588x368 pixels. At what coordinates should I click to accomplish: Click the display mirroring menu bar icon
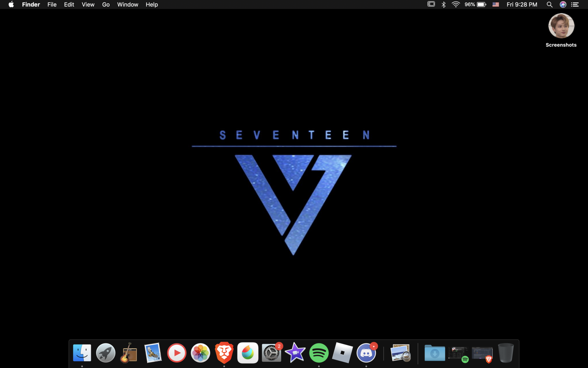pos(431,4)
